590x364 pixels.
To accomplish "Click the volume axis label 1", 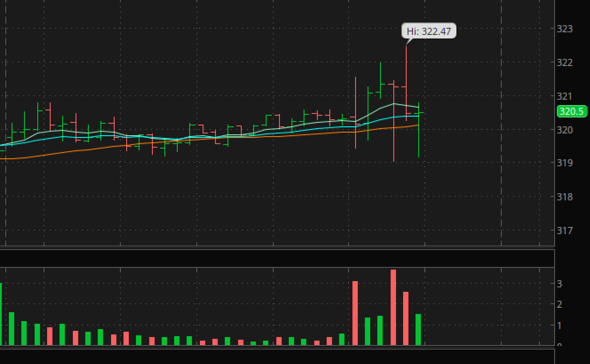I will click(559, 326).
